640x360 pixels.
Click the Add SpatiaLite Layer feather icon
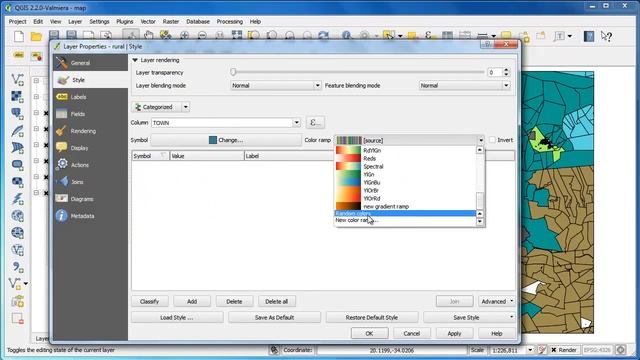(17, 131)
